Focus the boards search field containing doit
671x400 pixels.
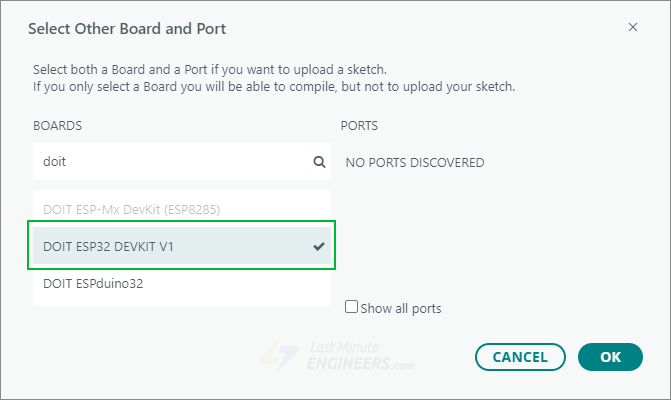(x=170, y=161)
